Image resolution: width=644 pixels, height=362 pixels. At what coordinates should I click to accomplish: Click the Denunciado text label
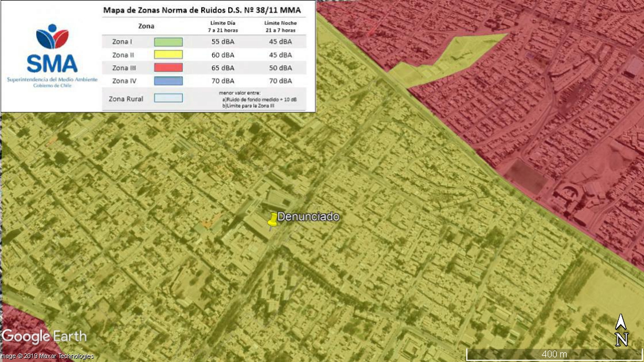tap(308, 217)
